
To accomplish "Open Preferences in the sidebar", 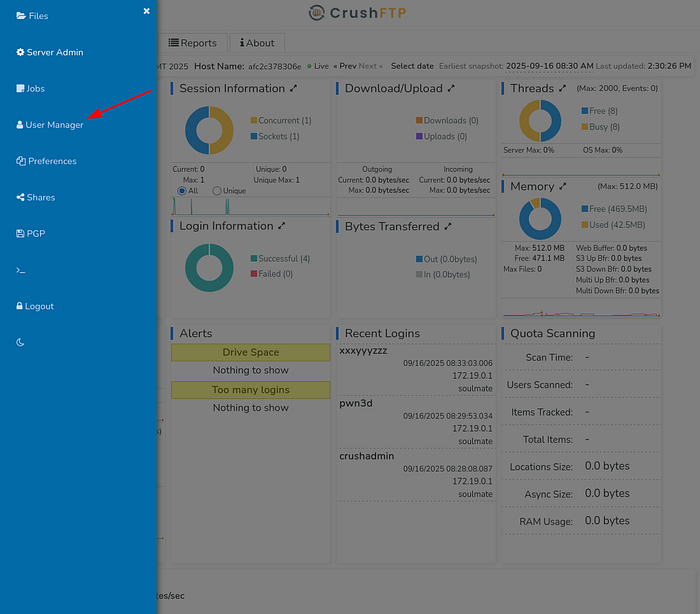I will [x=46, y=161].
